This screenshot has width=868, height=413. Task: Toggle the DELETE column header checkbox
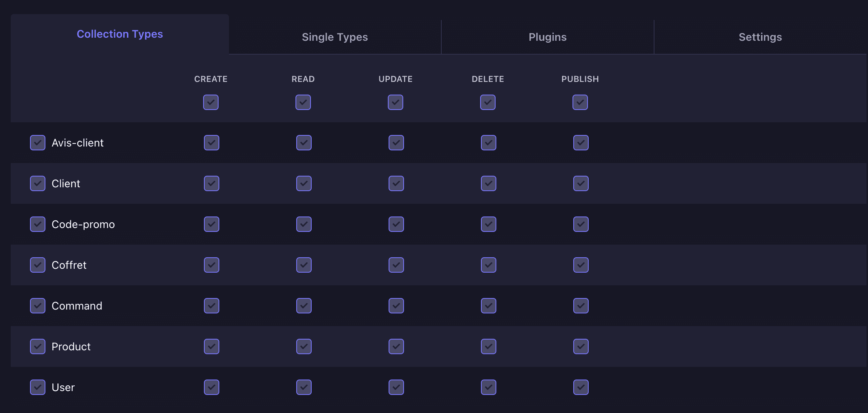[488, 102]
